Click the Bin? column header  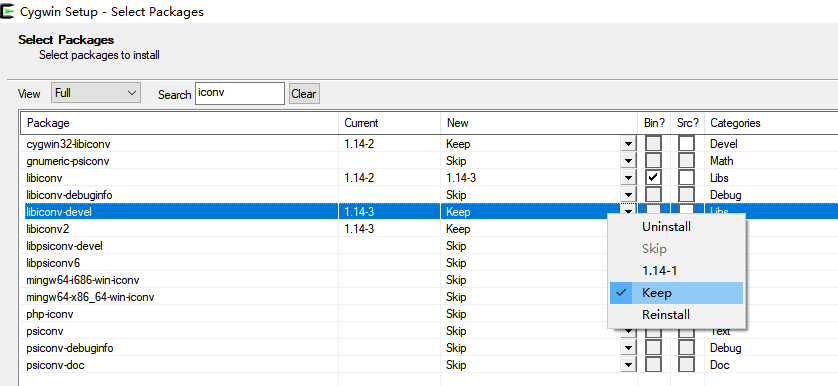[x=654, y=123]
